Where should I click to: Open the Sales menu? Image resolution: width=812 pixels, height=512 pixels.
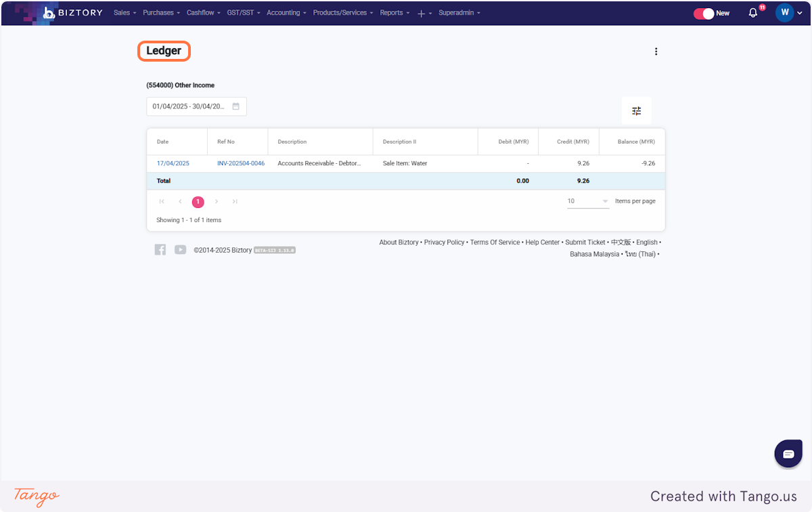[x=125, y=13]
